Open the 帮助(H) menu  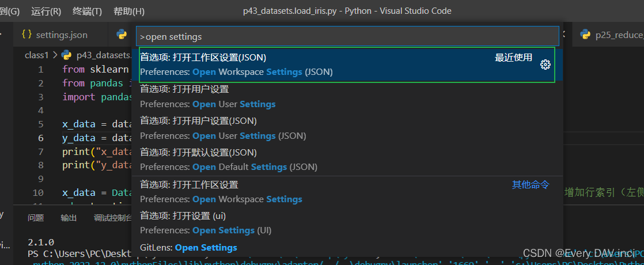click(x=129, y=11)
